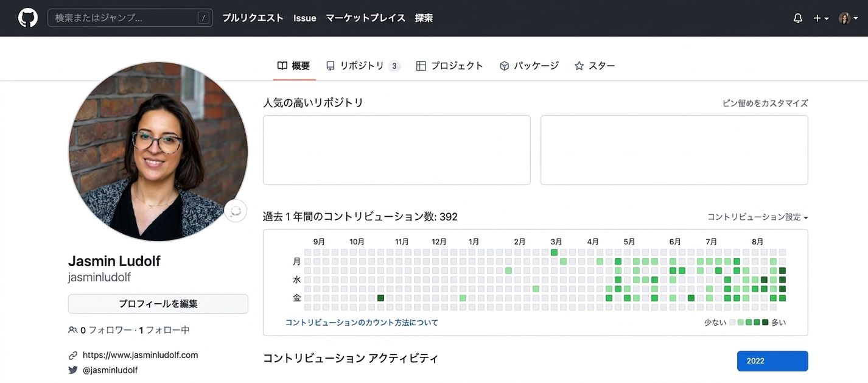Viewport: 868px width, 383px height.
Task: Open 探索 in top navigation
Action: [x=424, y=18]
